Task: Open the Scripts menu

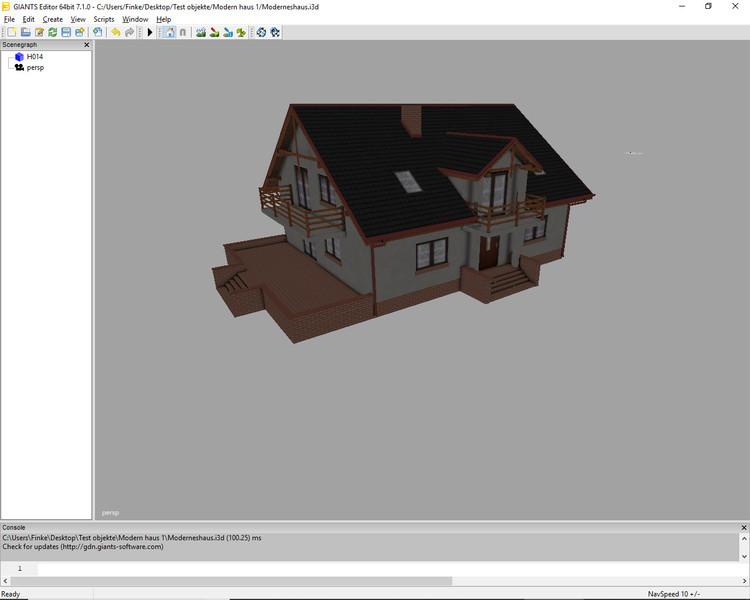Action: (x=103, y=19)
